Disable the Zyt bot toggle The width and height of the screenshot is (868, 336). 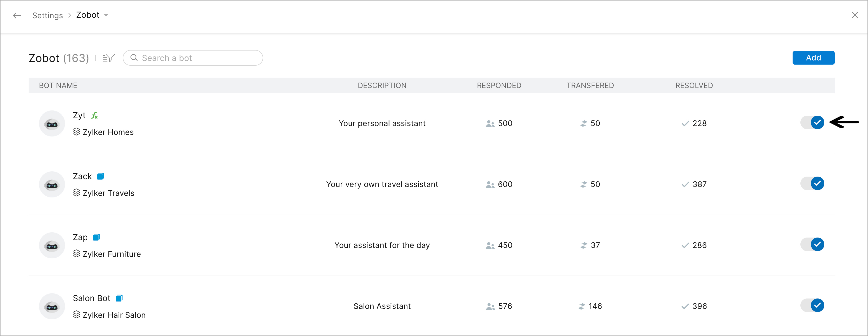click(x=812, y=122)
